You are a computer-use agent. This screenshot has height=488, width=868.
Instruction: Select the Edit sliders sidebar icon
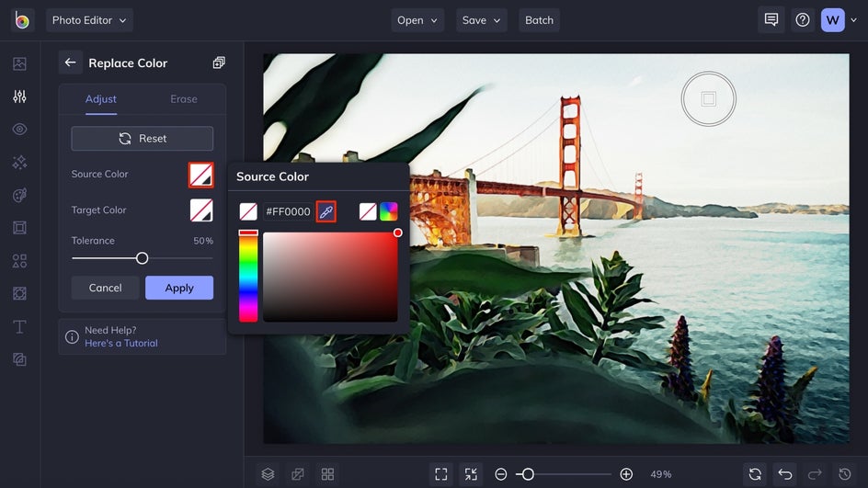click(x=20, y=96)
